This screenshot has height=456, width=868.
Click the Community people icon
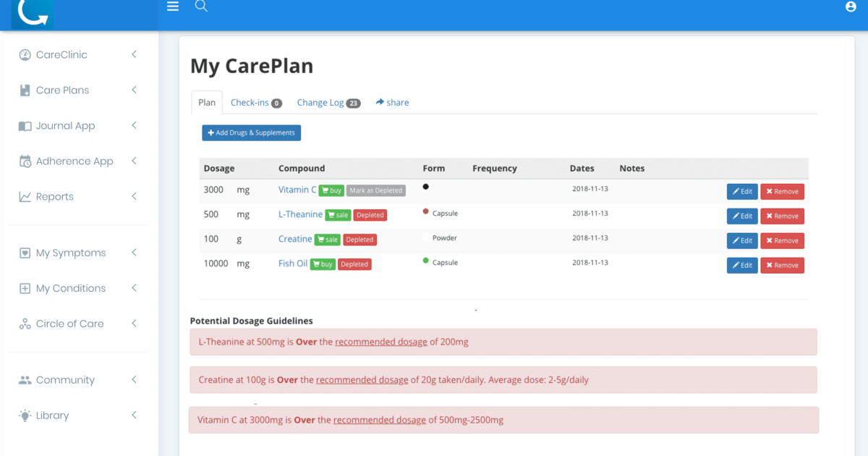pos(25,380)
